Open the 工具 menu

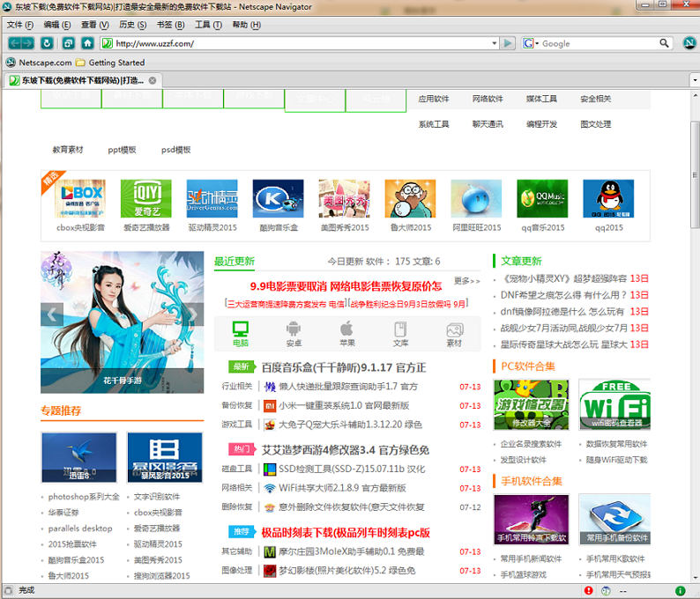[x=208, y=25]
